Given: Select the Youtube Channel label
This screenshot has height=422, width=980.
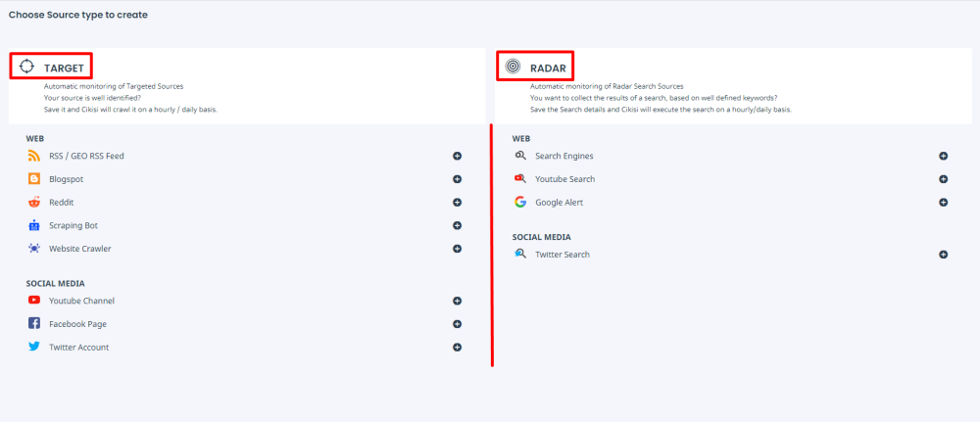Looking at the screenshot, I should (82, 301).
